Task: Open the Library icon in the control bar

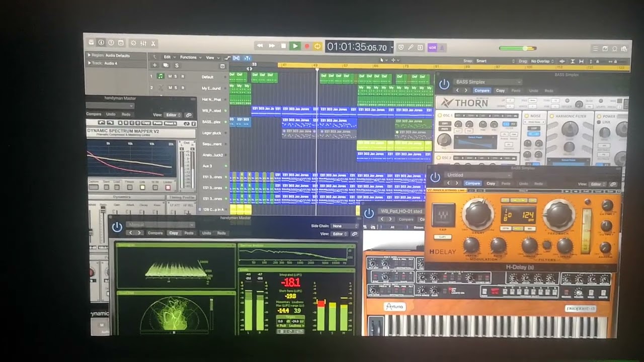Action: click(91, 43)
